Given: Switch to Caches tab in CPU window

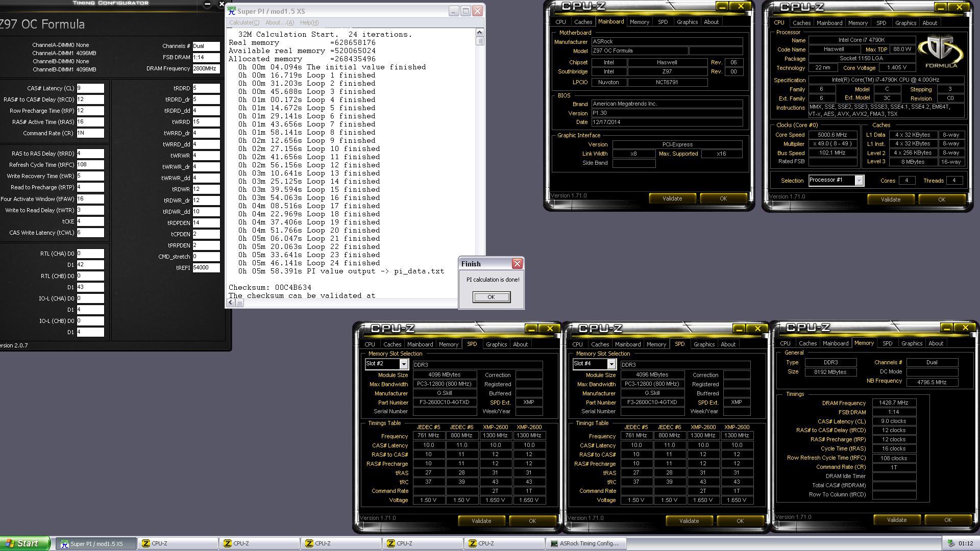Looking at the screenshot, I should coord(801,23).
